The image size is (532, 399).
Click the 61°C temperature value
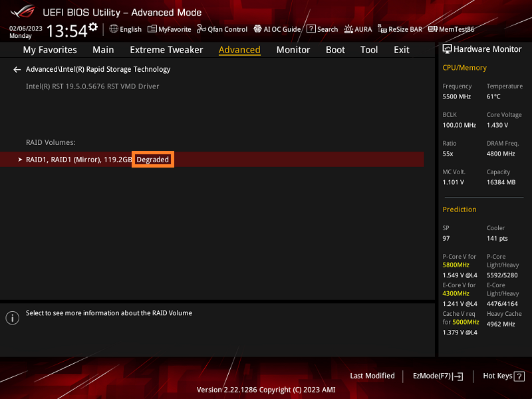(x=493, y=96)
